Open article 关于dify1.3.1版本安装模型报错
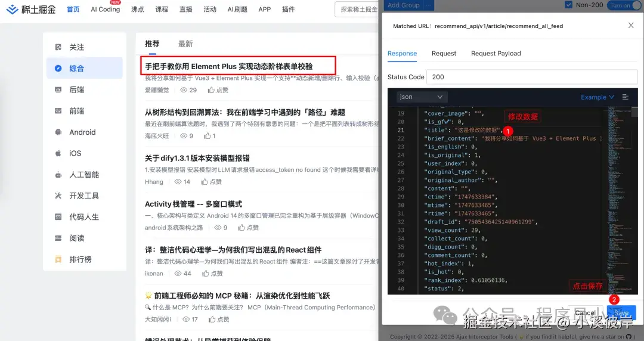 [x=197, y=158]
